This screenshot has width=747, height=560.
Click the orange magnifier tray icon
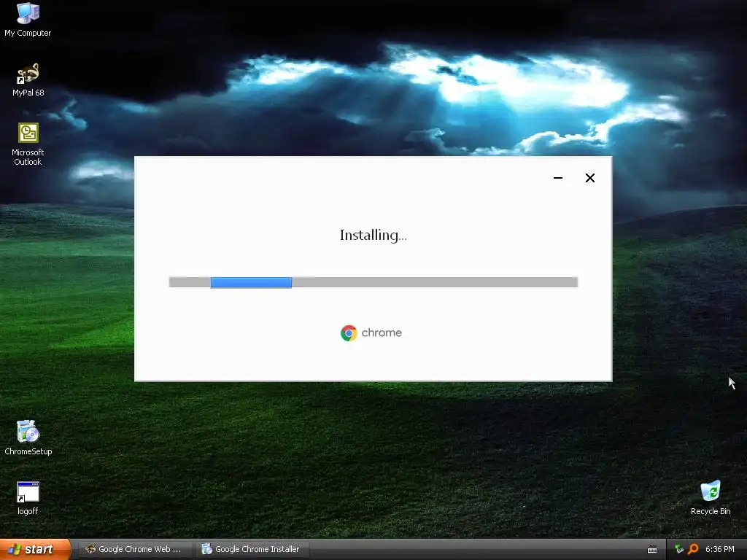[693, 549]
